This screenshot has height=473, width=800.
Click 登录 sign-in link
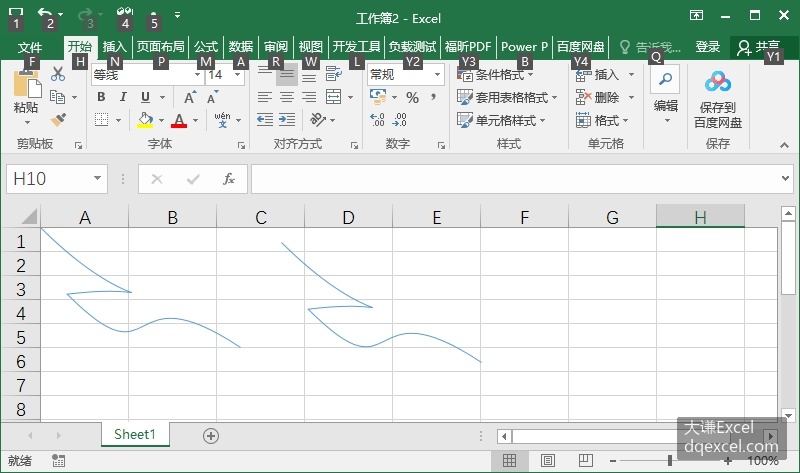pos(708,47)
